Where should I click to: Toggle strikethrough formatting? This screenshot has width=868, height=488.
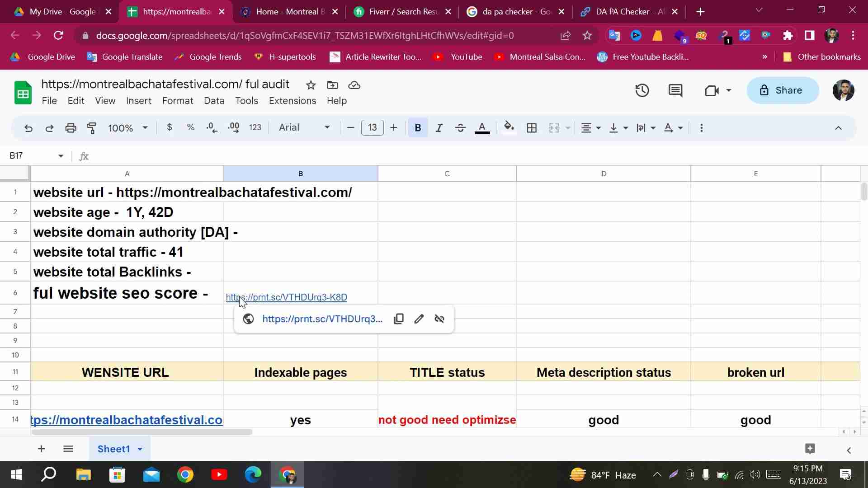pyautogui.click(x=460, y=128)
